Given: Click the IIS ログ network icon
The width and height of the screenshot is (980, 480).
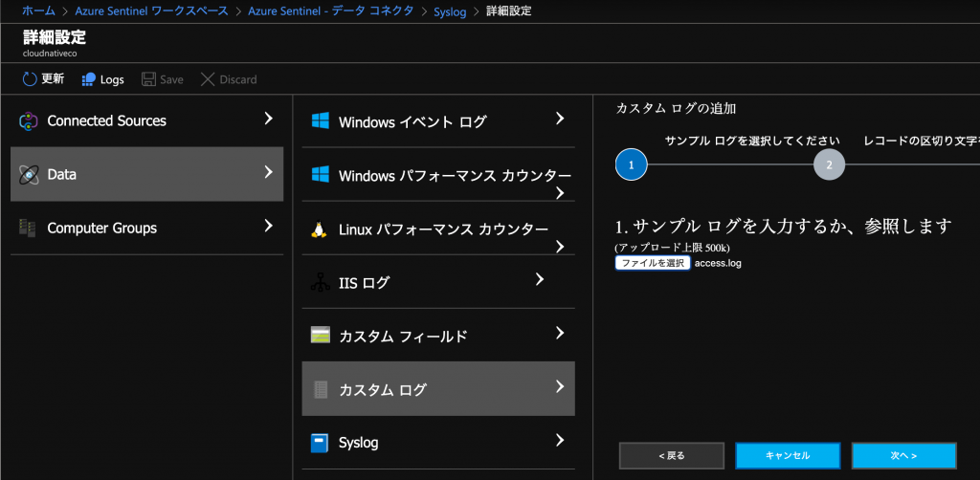Looking at the screenshot, I should click(320, 283).
